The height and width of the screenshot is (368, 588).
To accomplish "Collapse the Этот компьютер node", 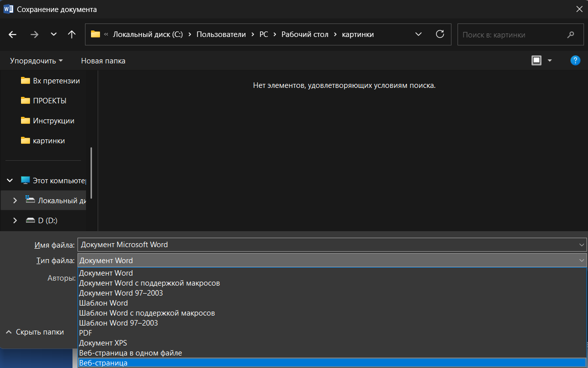I will (x=10, y=180).
